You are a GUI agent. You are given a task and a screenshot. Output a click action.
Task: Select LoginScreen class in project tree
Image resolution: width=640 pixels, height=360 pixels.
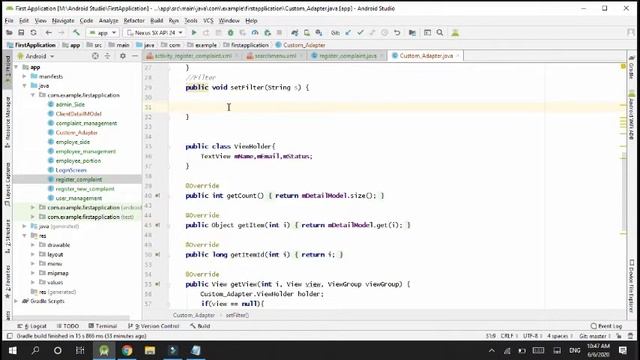pyautogui.click(x=71, y=170)
